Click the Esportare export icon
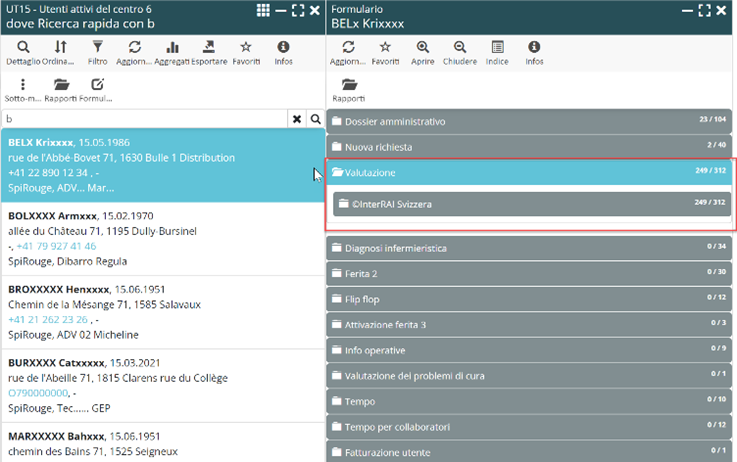Image resolution: width=737 pixels, height=462 pixels. click(208, 47)
